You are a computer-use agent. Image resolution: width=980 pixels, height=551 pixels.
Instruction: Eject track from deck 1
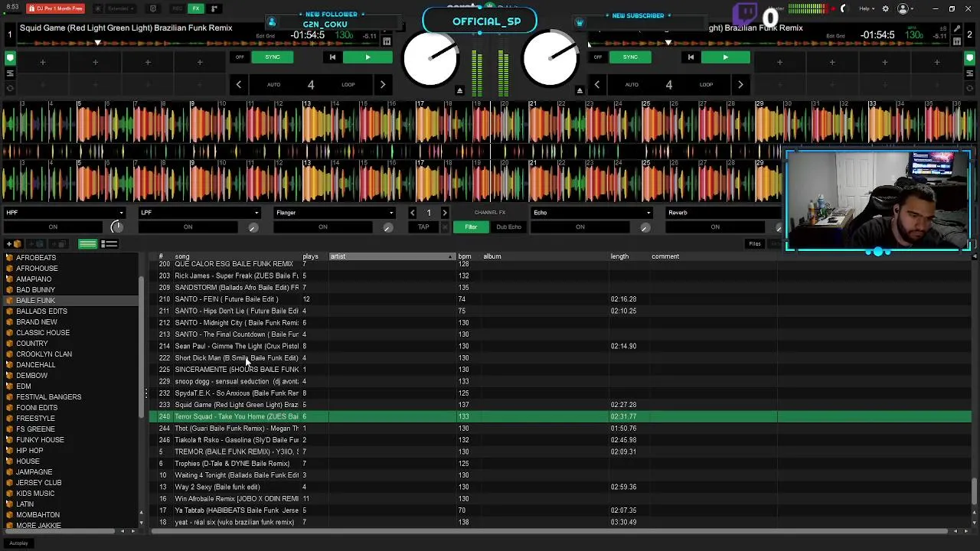(x=459, y=90)
